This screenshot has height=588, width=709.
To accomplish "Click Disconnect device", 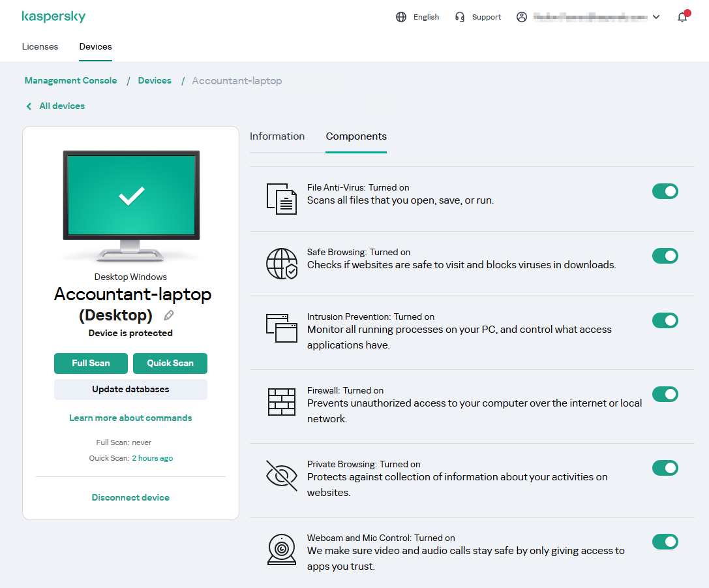I will tap(130, 497).
